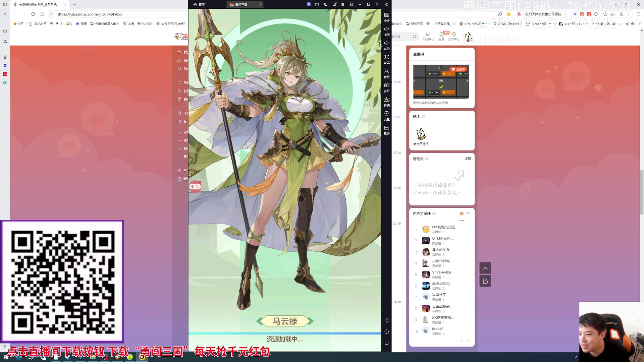This screenshot has width=644, height=362.
Task: Tap Android home circle in emulator
Action: coord(386,331)
